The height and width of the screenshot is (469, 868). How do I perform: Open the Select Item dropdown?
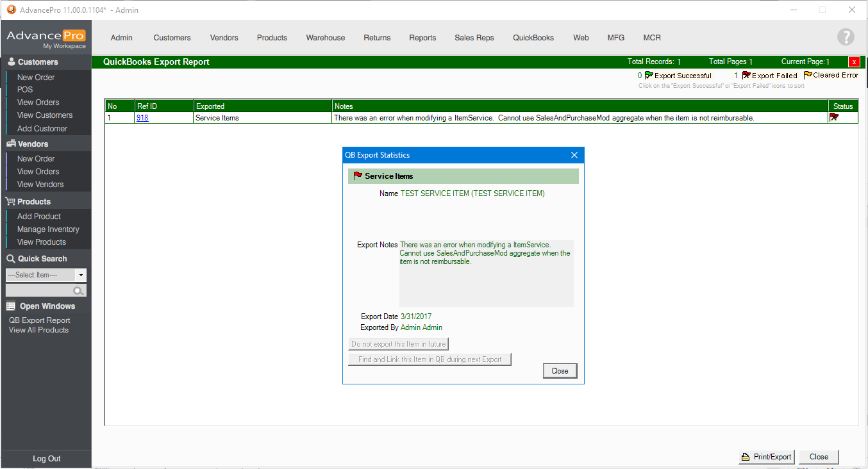(81, 276)
